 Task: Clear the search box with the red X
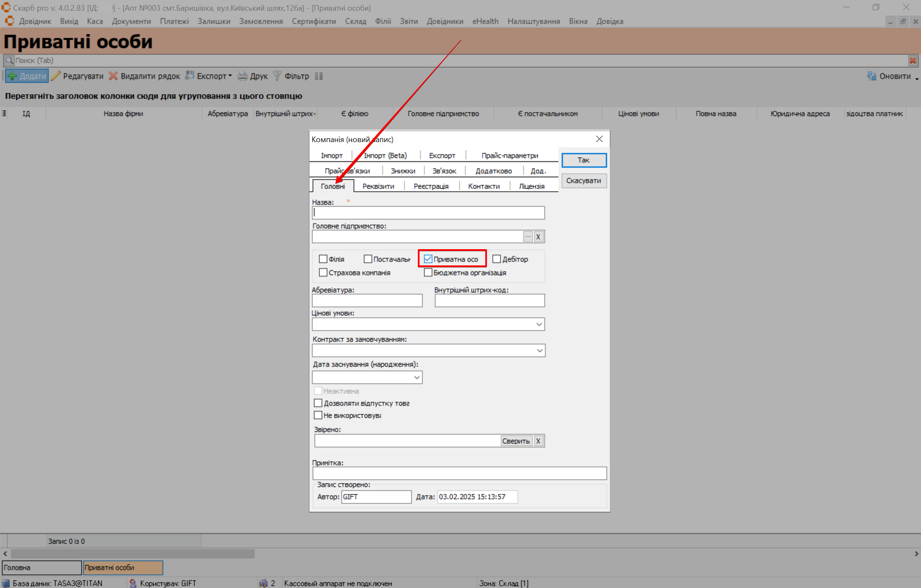click(912, 61)
